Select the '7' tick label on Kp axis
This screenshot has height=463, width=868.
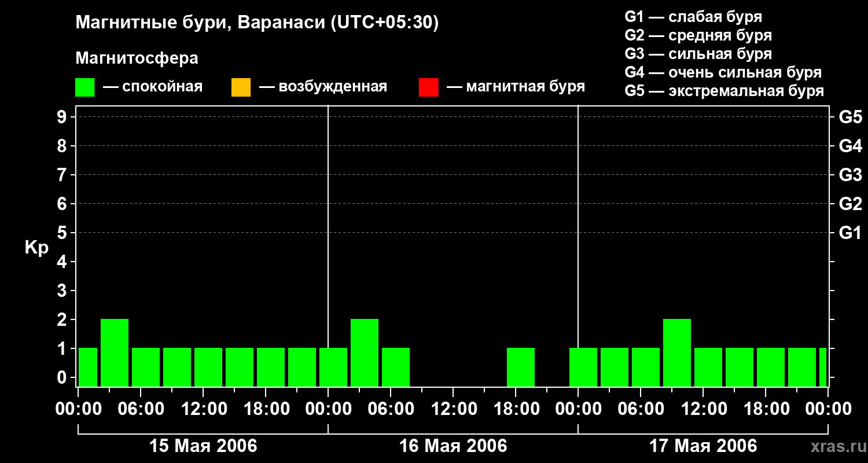pos(63,175)
